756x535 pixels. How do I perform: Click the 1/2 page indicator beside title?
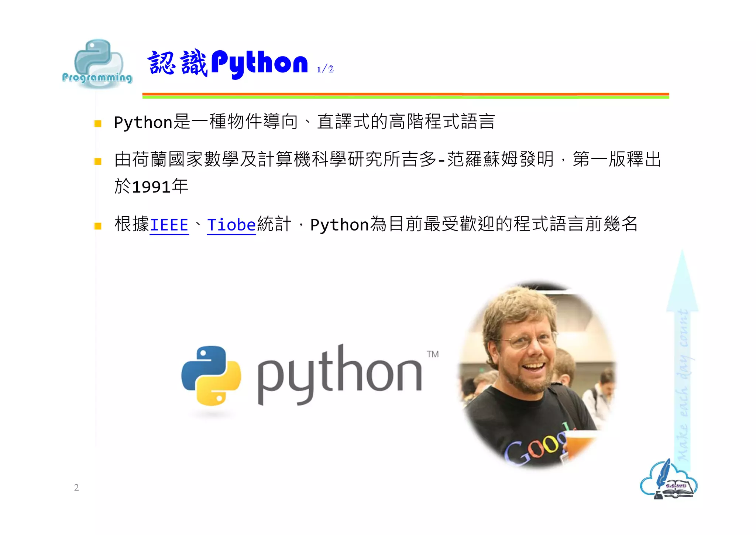326,69
